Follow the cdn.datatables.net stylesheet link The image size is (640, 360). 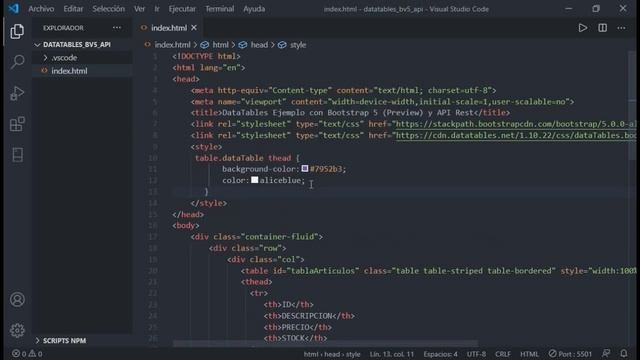pyautogui.click(x=516, y=136)
